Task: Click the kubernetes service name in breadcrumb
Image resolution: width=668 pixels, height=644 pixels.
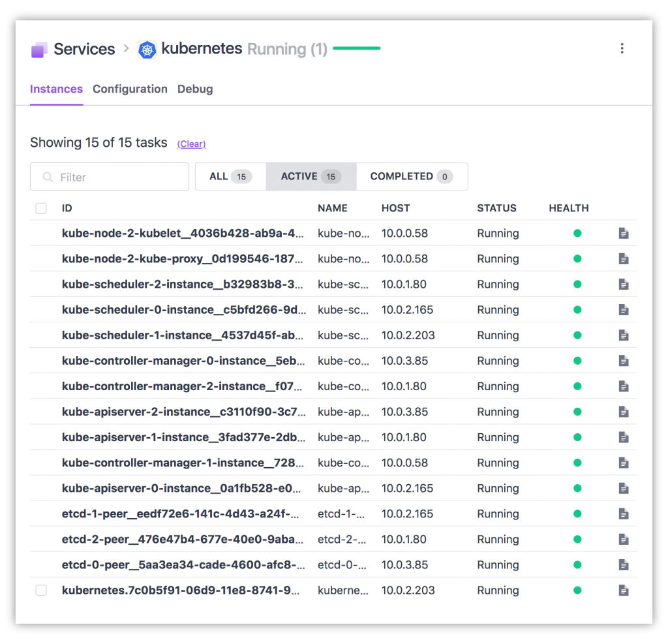Action: 202,48
